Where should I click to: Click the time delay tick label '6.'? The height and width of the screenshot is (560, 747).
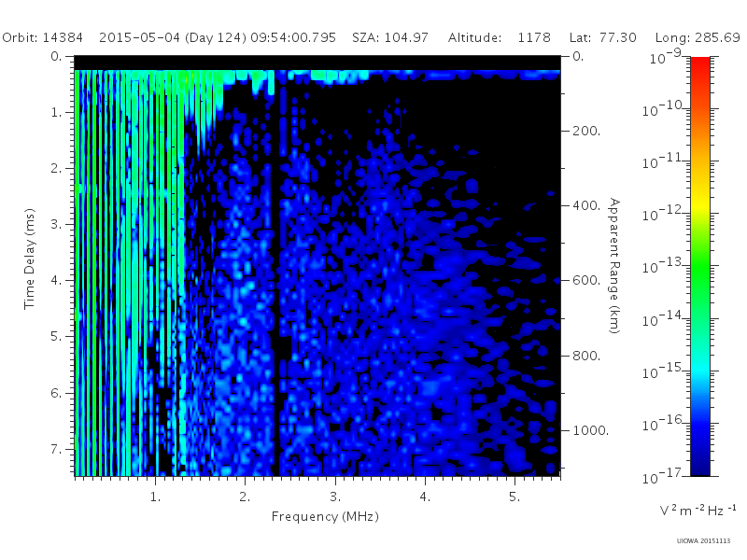click(x=57, y=393)
